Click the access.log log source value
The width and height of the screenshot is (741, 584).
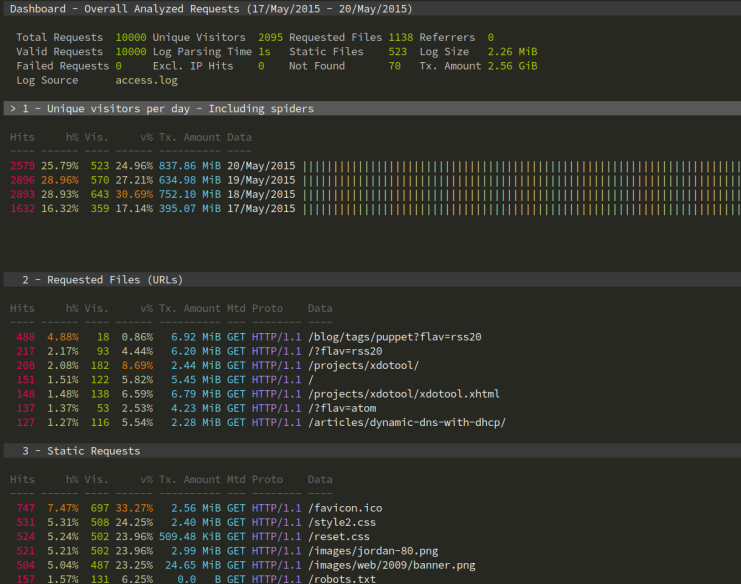click(148, 80)
